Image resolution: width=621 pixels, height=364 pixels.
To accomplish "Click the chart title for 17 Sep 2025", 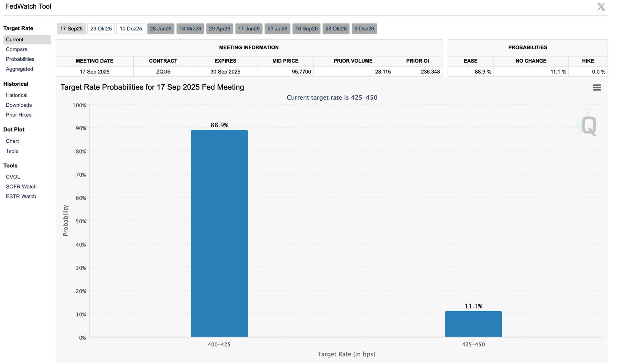I will click(x=152, y=87).
